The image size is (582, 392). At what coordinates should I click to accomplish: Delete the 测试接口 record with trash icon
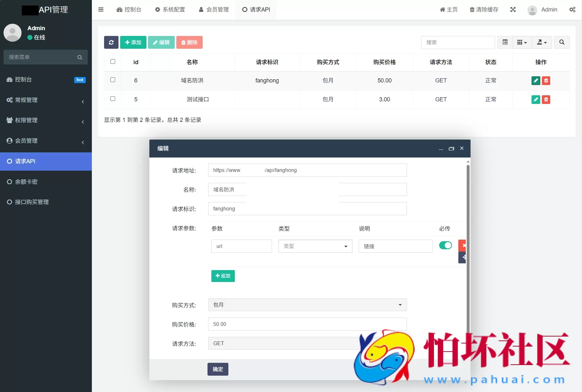(x=546, y=99)
